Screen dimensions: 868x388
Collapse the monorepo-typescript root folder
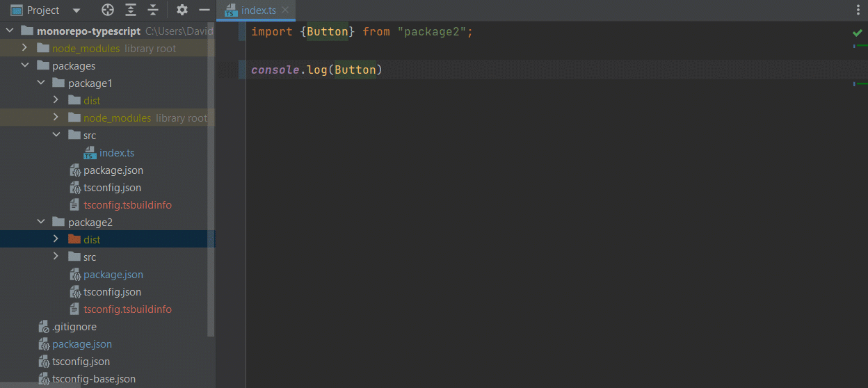pos(9,31)
